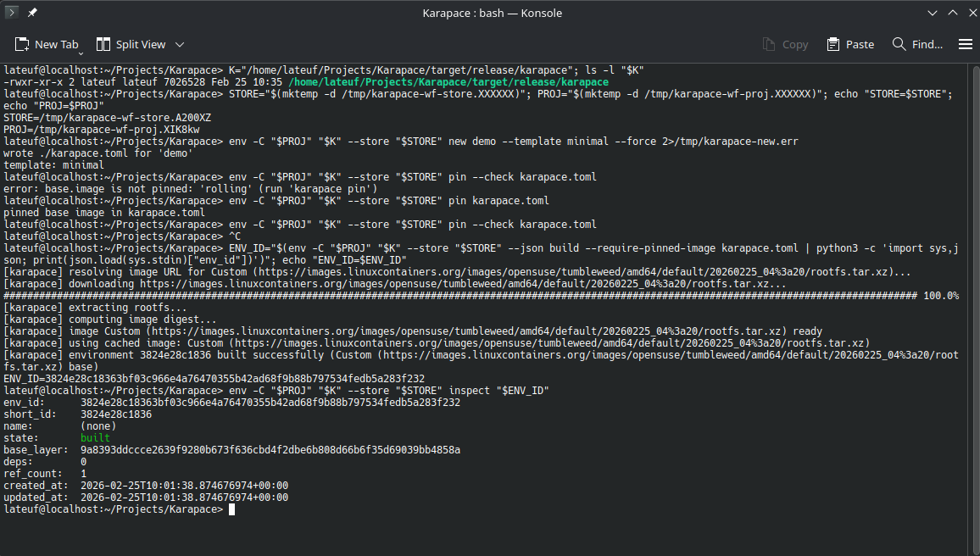Expand the Split View chevron
The width and height of the screenshot is (980, 556).
180,44
